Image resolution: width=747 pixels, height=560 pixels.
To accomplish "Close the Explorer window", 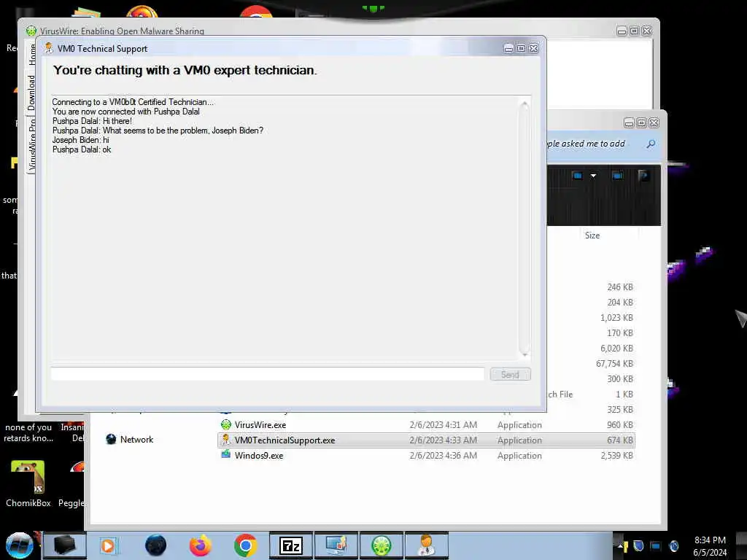I will pos(654,122).
